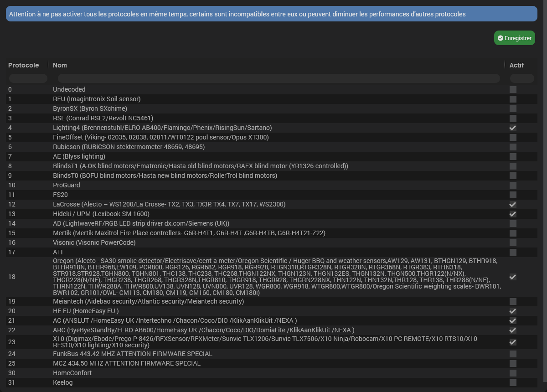This screenshot has width=547, height=392.
Task: Enable the BlindsT1 checkbox
Action: (x=513, y=166)
